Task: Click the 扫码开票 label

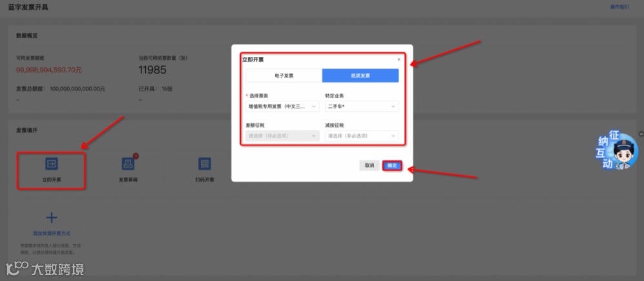Action: (205, 180)
